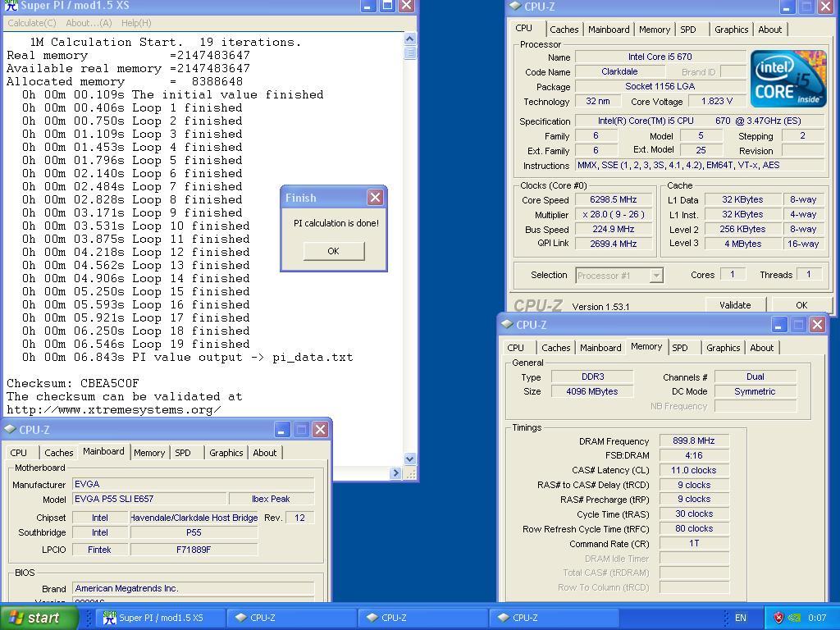Click the Validate button in CPU-Z

[735, 305]
